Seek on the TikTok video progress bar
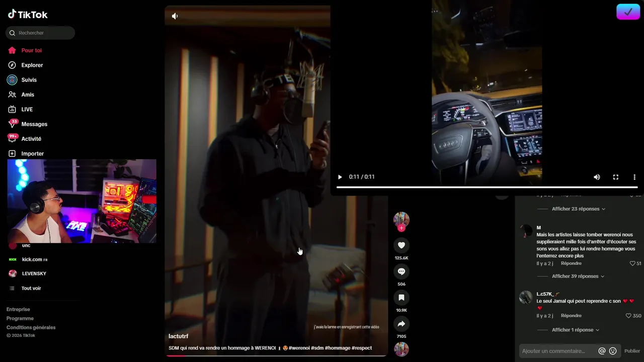This screenshot has height=362, width=644. coord(276,355)
